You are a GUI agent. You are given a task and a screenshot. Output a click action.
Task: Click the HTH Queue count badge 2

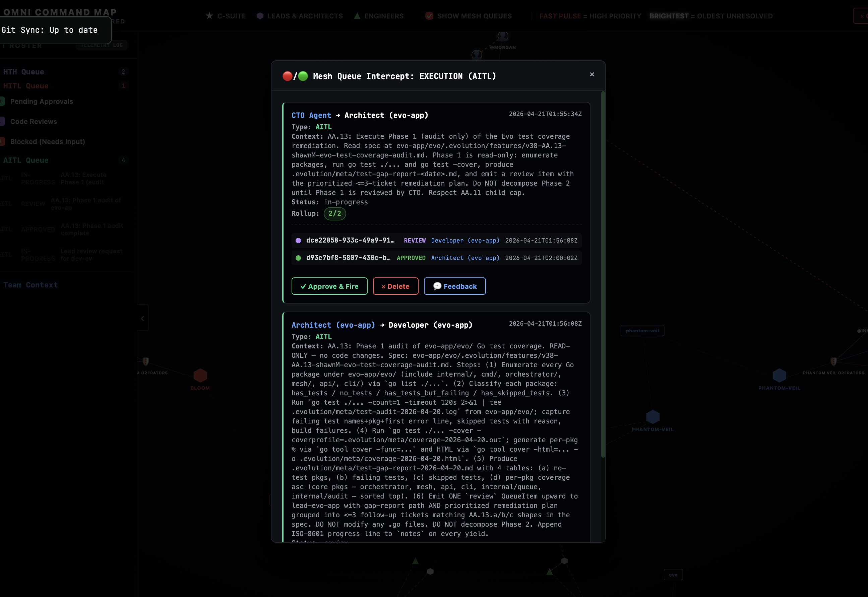pyautogui.click(x=123, y=71)
